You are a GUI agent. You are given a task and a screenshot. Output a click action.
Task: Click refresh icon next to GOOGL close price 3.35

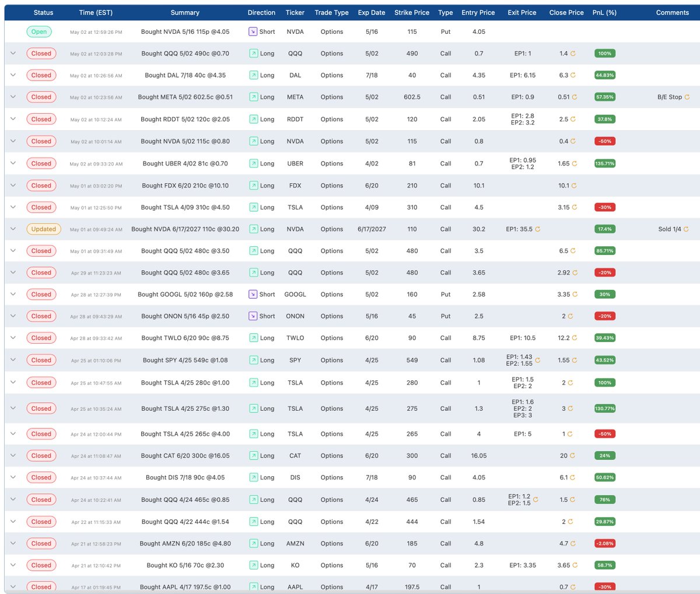click(x=575, y=295)
